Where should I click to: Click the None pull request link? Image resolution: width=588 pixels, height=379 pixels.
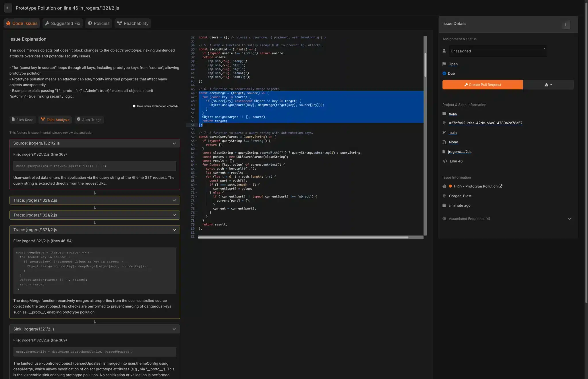pos(453,142)
